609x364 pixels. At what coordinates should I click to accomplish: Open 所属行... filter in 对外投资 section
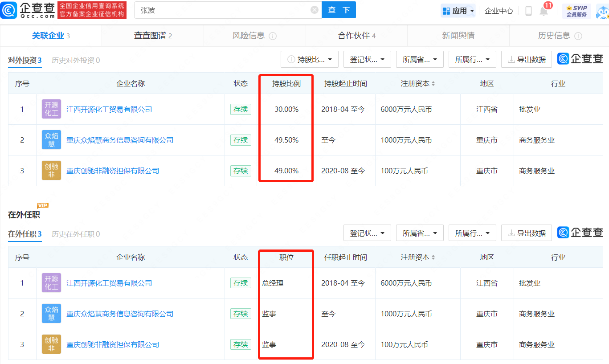click(x=472, y=59)
